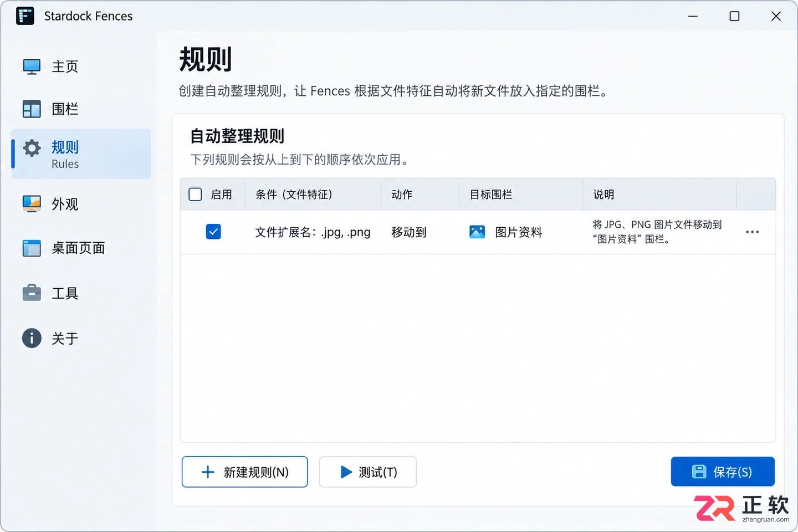Viewport: 798px width, 532px height.
Task: Click the gear icon beside 规则
Action: (x=32, y=148)
